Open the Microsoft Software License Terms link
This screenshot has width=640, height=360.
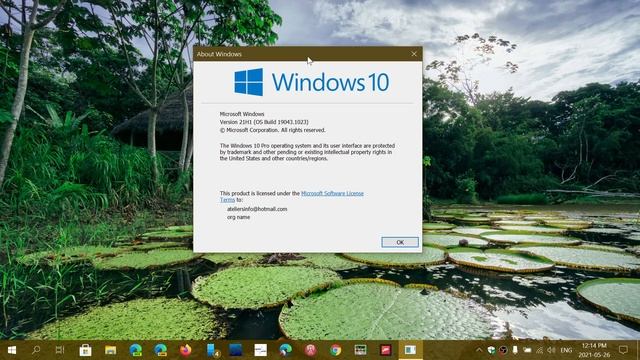click(332, 193)
